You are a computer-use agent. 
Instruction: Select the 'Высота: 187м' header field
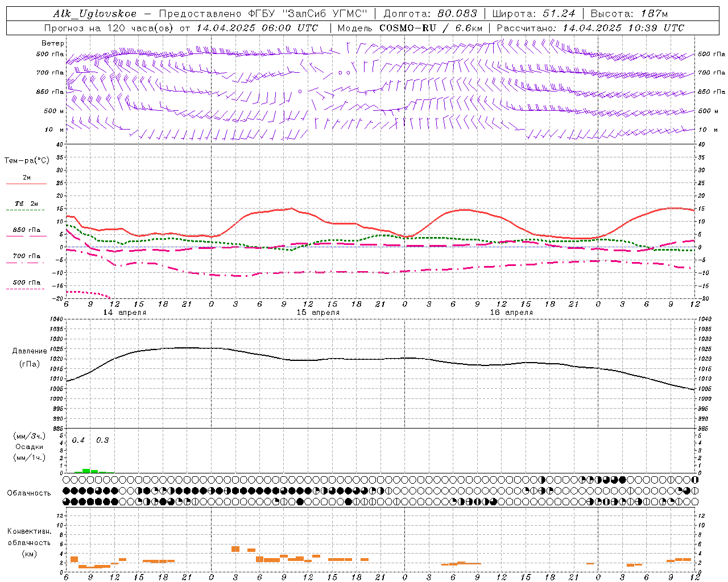click(x=629, y=14)
